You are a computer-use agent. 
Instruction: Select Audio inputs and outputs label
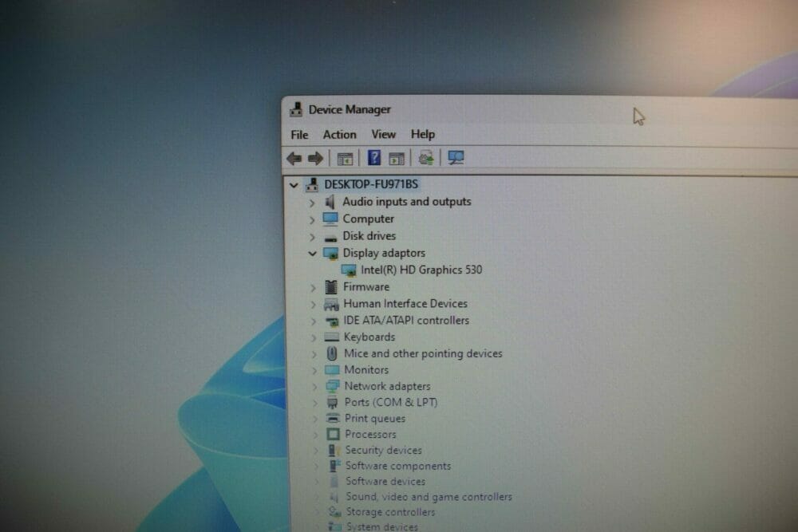tap(407, 202)
